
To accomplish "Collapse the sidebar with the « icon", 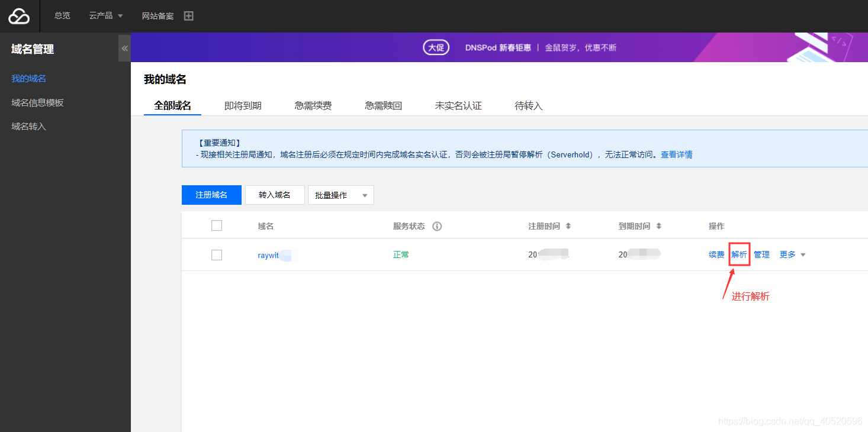I will pos(124,48).
